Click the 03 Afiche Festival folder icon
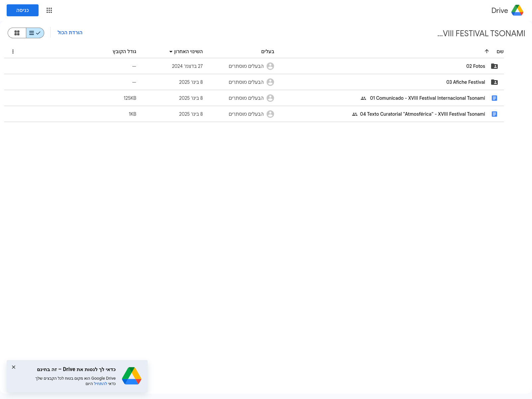Image resolution: width=532 pixels, height=399 pixels. pyautogui.click(x=494, y=82)
